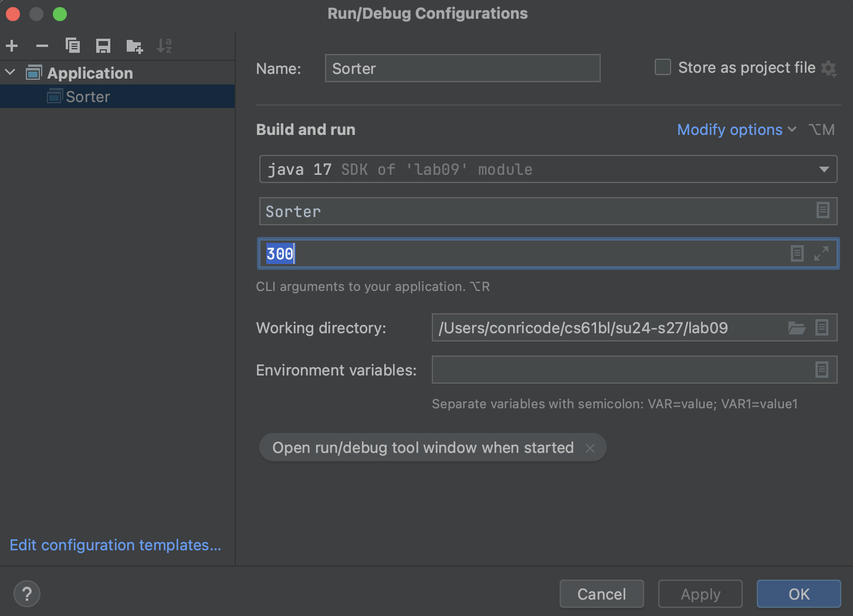This screenshot has height=616, width=853.
Task: Browse for working directory folder icon
Action: click(797, 327)
